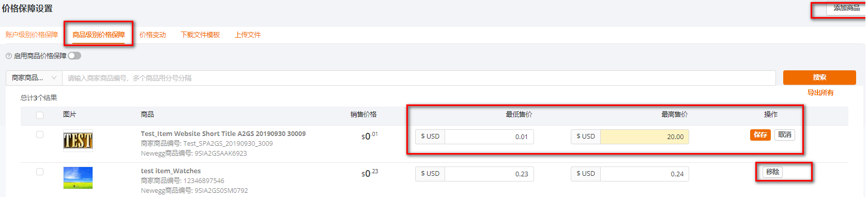Check the Test_Item Website Short Title row checkbox
The width and height of the screenshot is (868, 197).
click(40, 134)
